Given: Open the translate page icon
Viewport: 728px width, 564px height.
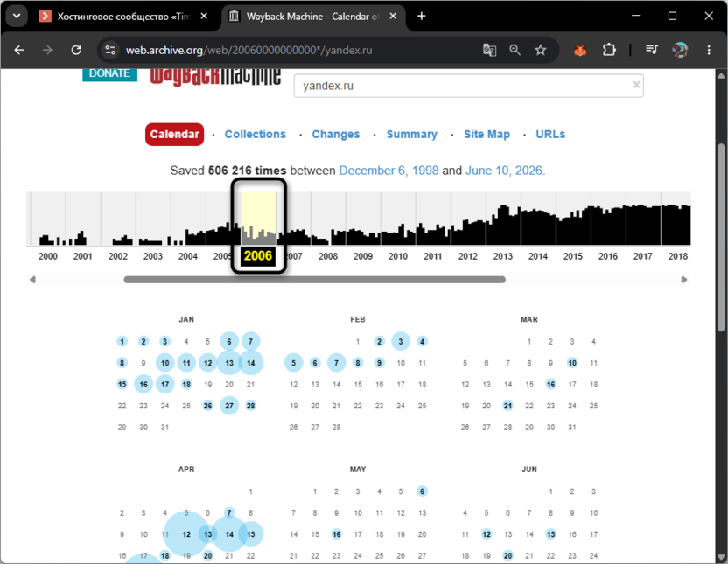Looking at the screenshot, I should [x=489, y=50].
